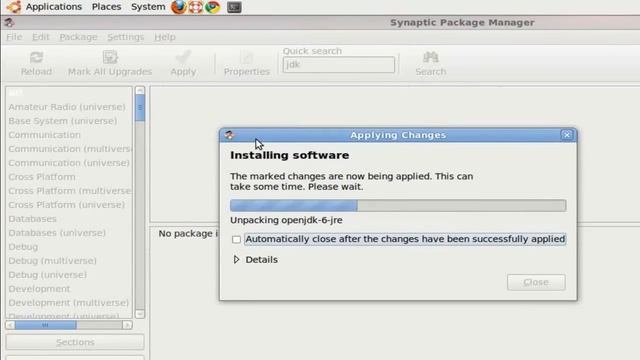Close the Applying Changes dialog
Screen dimensions: 640x360
coord(567,135)
